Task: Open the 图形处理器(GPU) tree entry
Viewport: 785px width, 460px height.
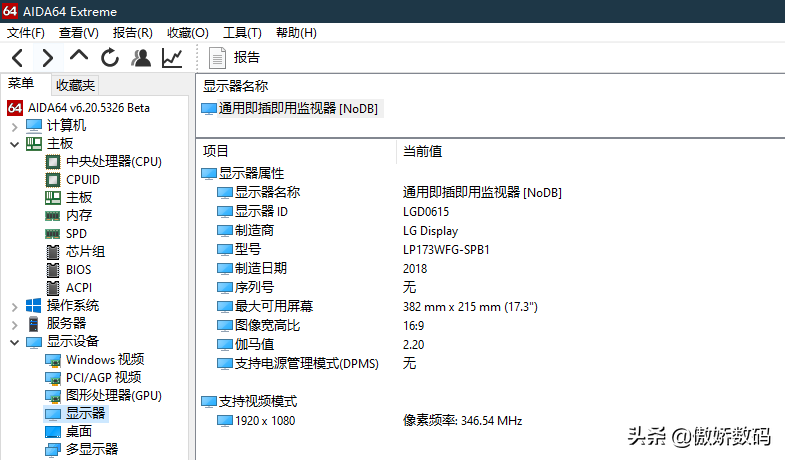Action: [x=113, y=395]
